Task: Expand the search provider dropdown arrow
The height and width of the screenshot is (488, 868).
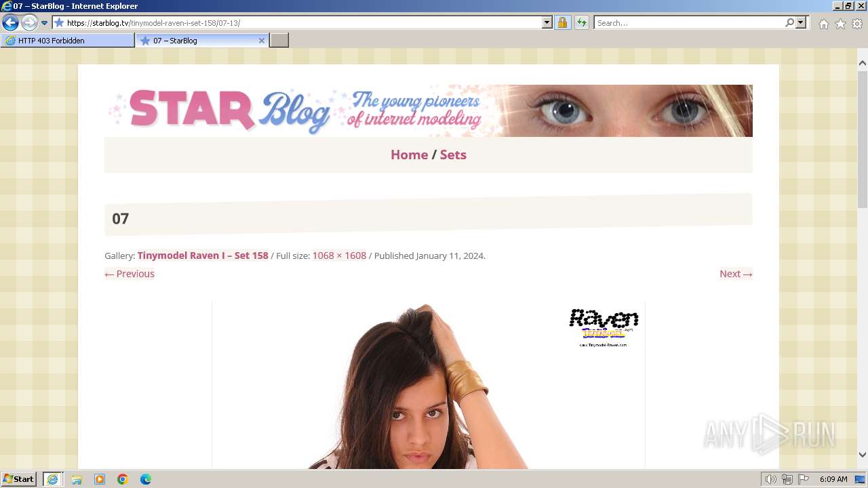Action: pos(801,23)
